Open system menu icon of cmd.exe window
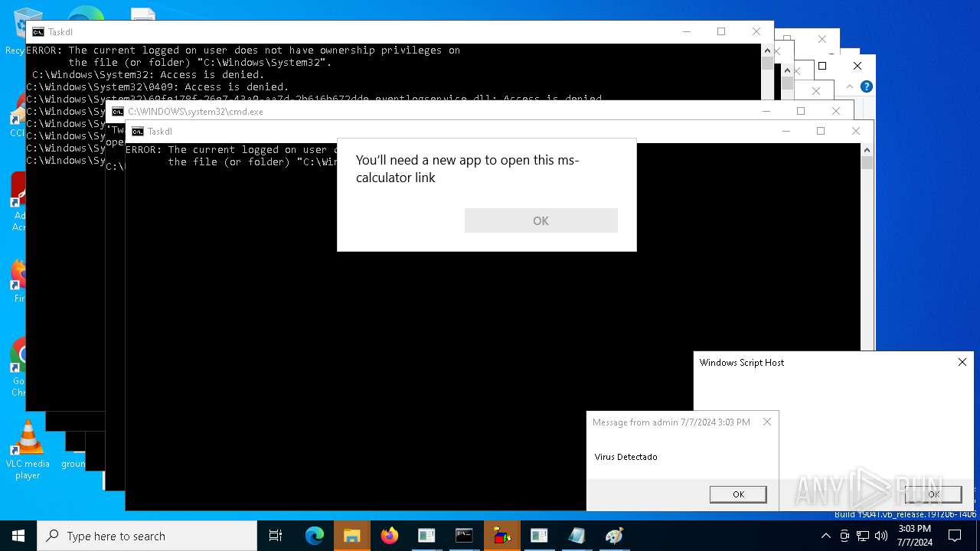The height and width of the screenshot is (551, 980). point(118,112)
